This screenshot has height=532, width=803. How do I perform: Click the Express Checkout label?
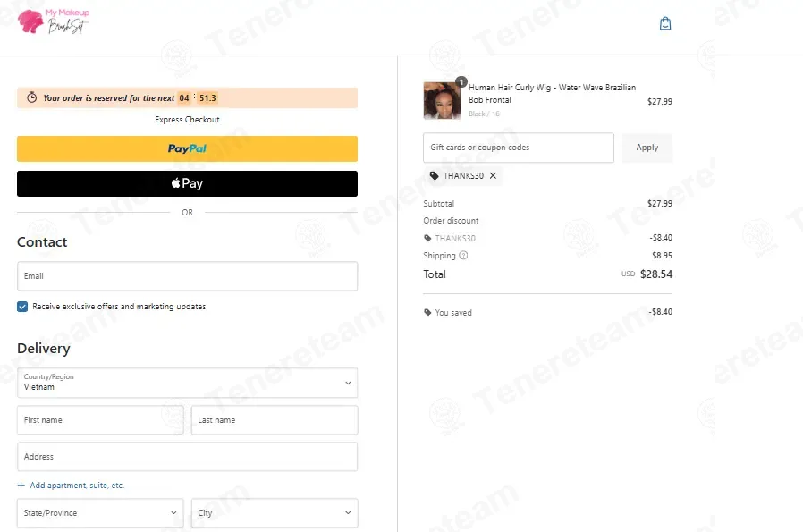(x=187, y=119)
